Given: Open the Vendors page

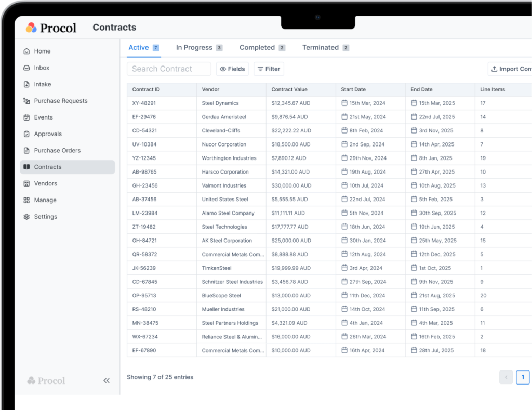Looking at the screenshot, I should 45,183.
